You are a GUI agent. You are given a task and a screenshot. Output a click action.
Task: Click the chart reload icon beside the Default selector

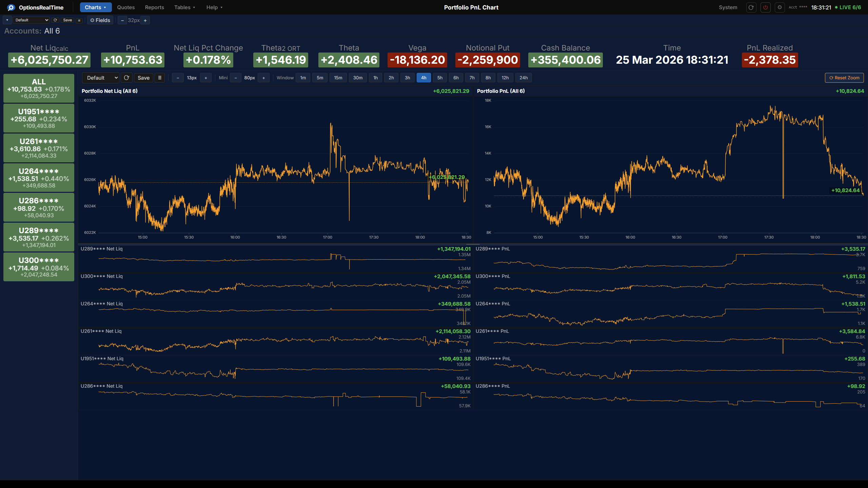(126, 78)
